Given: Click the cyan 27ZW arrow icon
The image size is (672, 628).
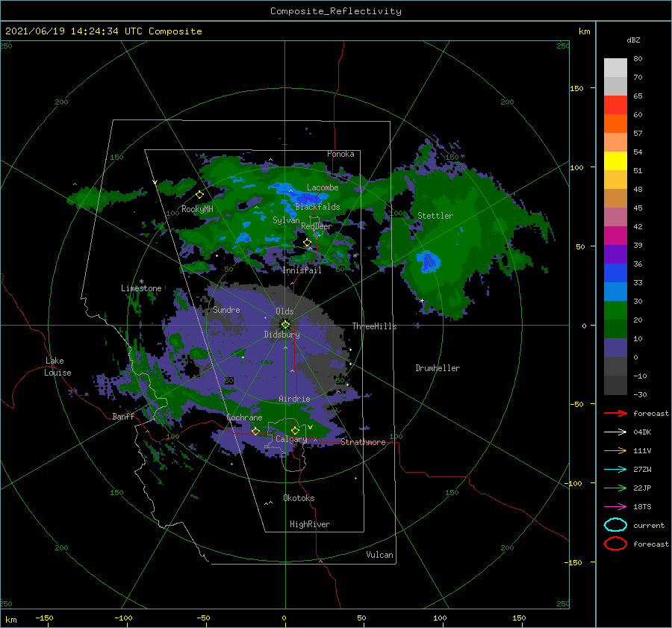Looking at the screenshot, I should (x=615, y=470).
